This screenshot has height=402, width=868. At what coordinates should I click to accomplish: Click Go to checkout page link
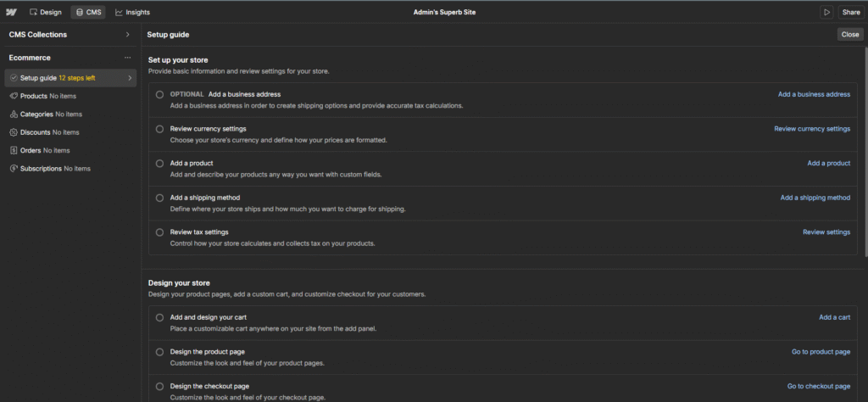click(x=819, y=387)
